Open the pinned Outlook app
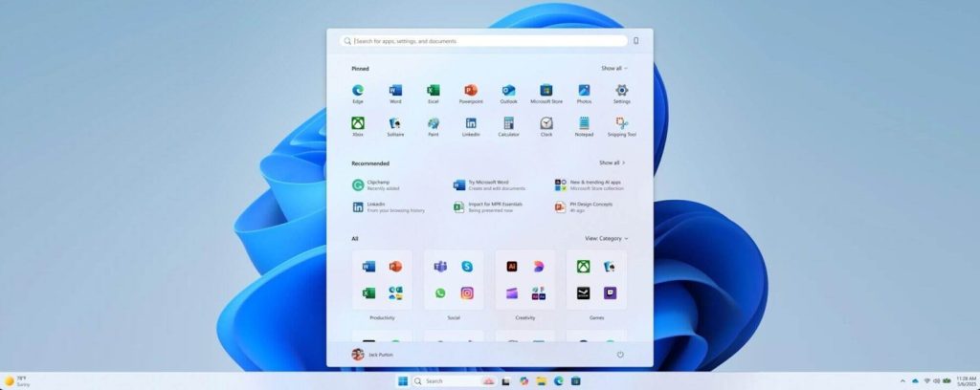980x390 pixels. coord(508,93)
